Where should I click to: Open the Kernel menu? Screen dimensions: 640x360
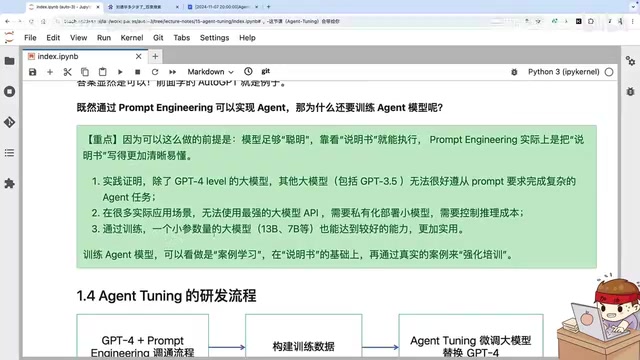click(x=132, y=38)
